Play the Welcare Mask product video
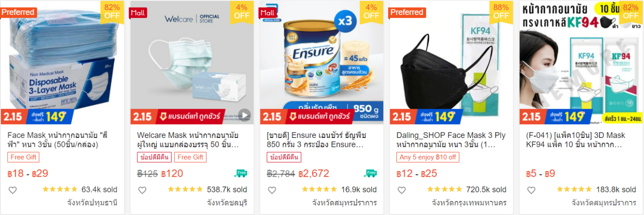644x215 pixels. (x=244, y=115)
